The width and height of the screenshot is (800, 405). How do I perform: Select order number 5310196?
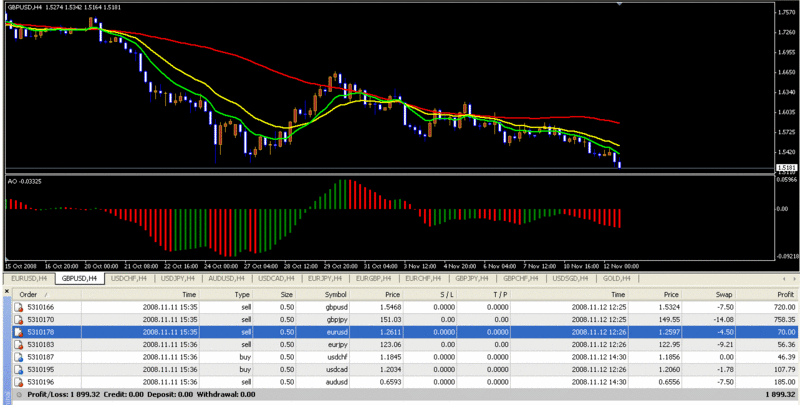(41, 382)
